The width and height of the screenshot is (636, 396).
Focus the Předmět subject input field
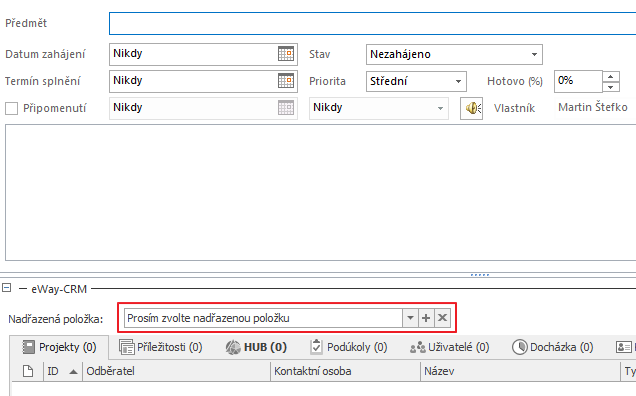(x=372, y=24)
